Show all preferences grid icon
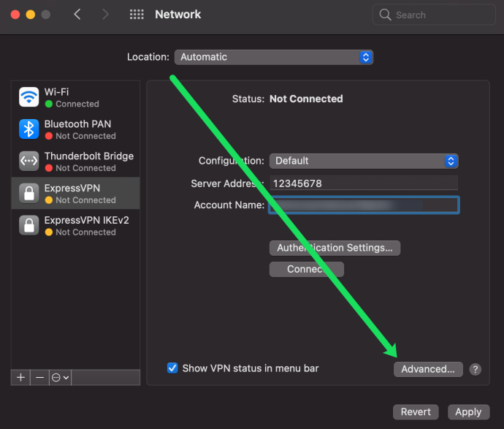This screenshot has height=429, width=504. pos(137,15)
